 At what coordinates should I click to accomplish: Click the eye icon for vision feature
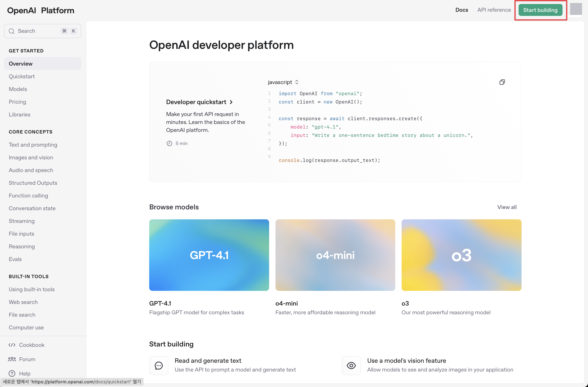[x=351, y=365]
